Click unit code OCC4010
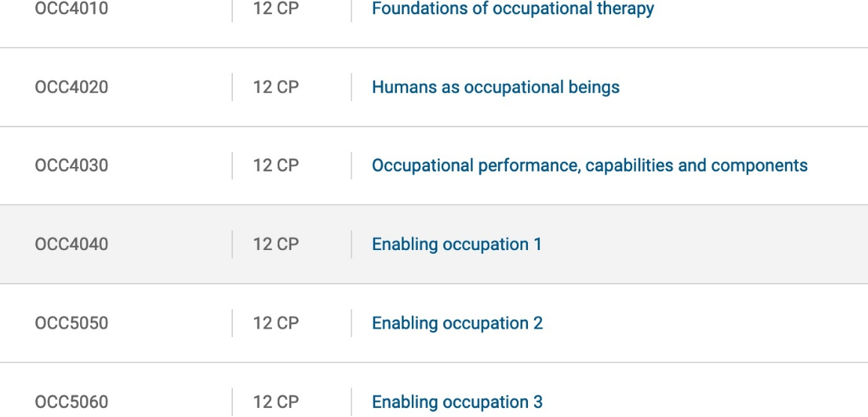868x417 pixels. [x=71, y=9]
